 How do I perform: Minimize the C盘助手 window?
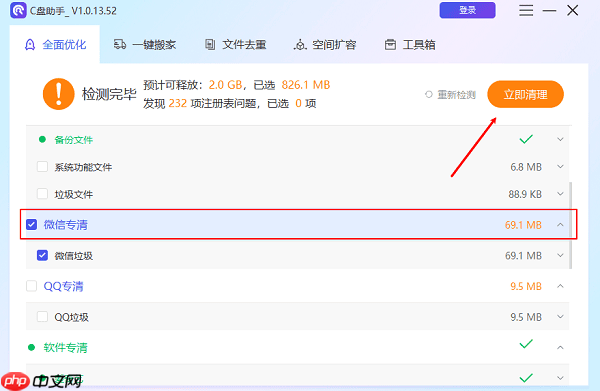[x=549, y=11]
